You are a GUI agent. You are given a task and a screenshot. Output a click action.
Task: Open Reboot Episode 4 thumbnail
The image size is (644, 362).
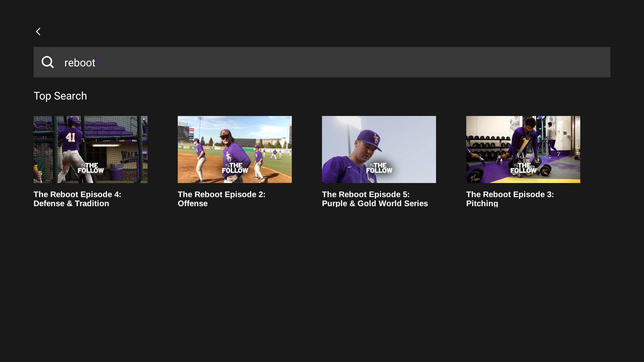tap(91, 149)
